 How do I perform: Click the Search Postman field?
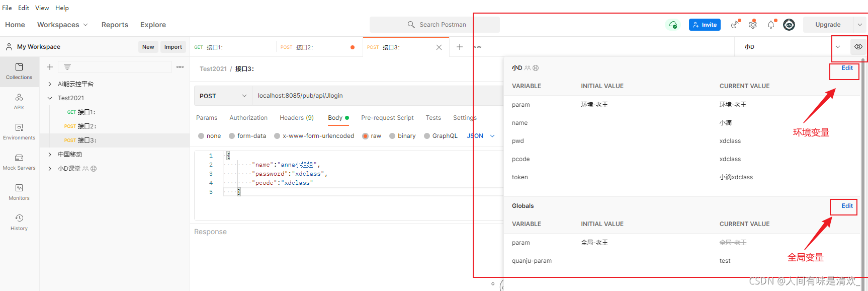(435, 25)
